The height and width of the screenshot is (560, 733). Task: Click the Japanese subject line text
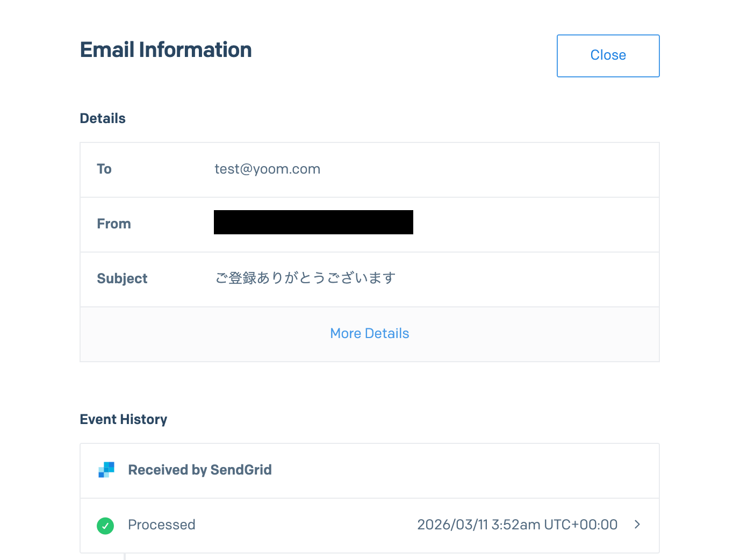(x=305, y=278)
